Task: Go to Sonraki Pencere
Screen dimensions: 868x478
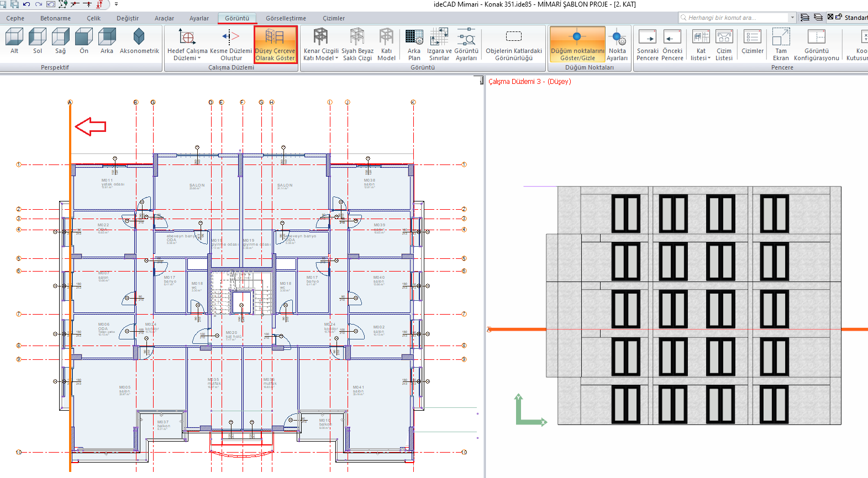Action: [647, 44]
